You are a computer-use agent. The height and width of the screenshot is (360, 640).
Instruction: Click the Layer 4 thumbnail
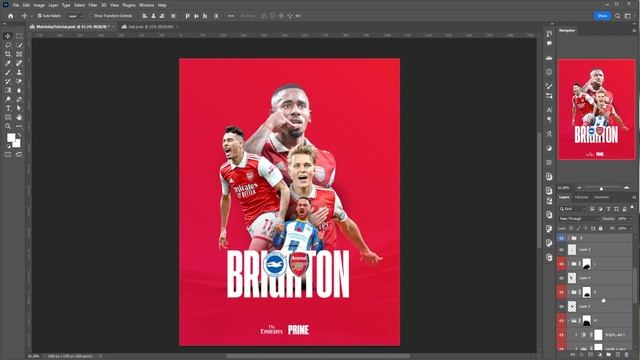coord(572,278)
